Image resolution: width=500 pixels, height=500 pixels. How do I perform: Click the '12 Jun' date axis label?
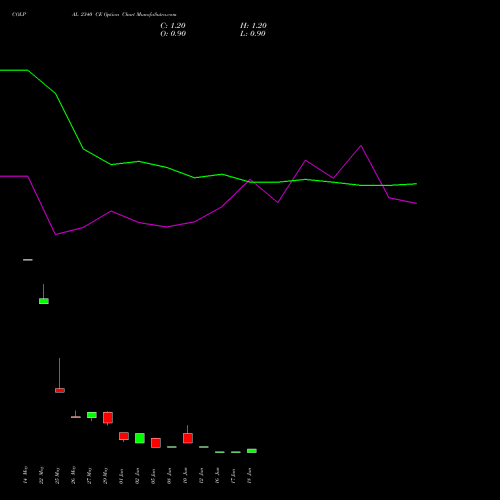pos(201,475)
